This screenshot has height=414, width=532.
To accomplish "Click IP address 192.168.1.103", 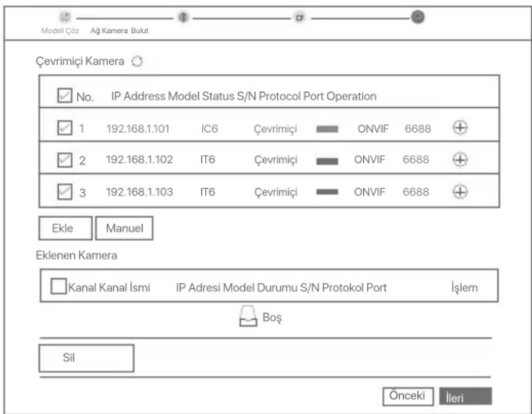I will tap(139, 192).
